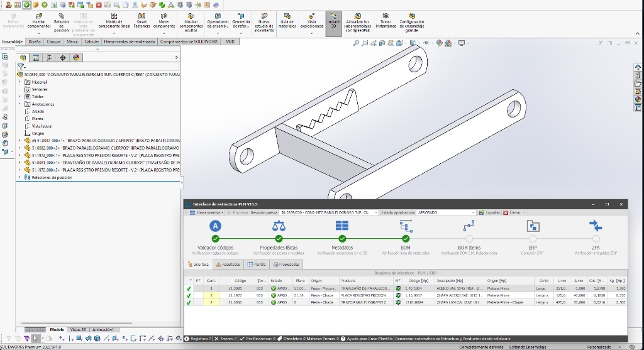The height and width of the screenshot is (350, 644).
Task: Switch to Plantilla tab in PLM window
Action: tap(257, 265)
